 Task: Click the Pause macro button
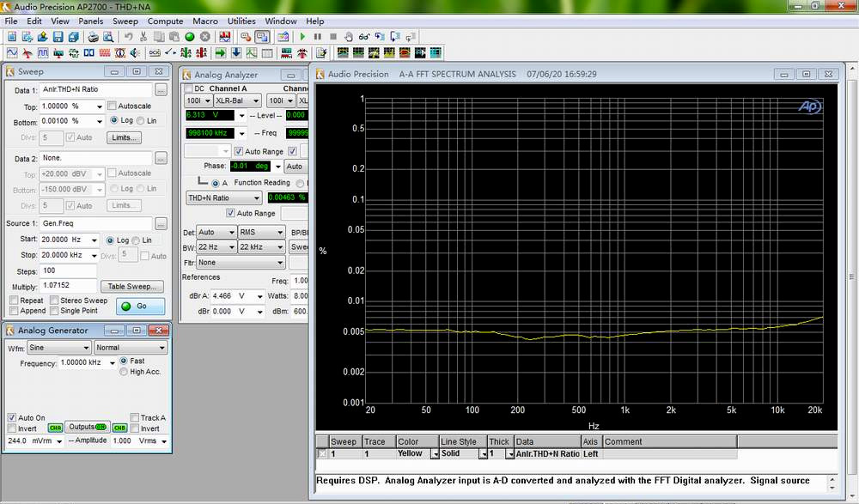[x=318, y=37]
